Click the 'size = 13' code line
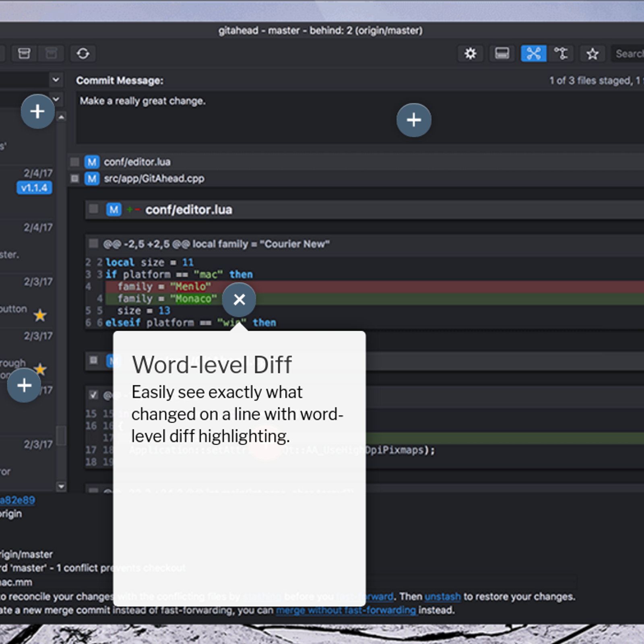 (144, 311)
